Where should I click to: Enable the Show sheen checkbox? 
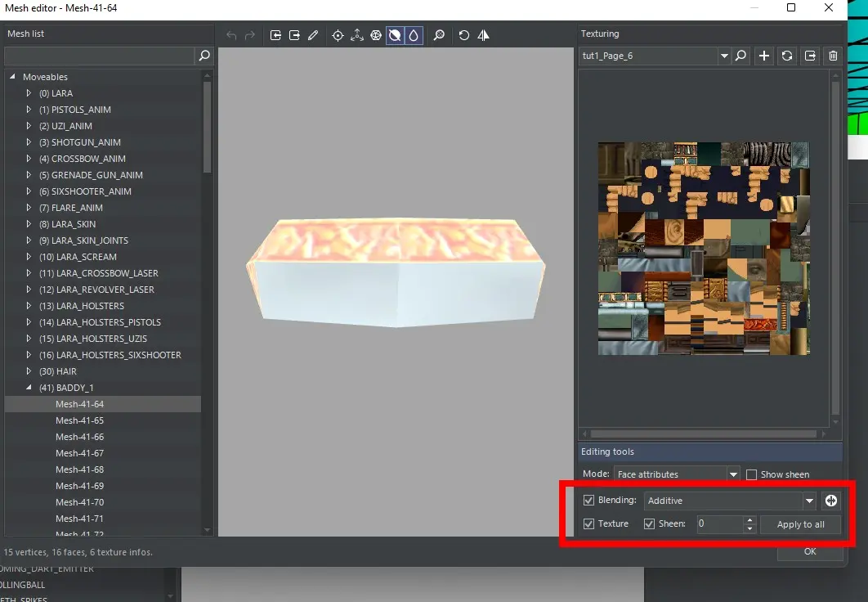pos(752,474)
